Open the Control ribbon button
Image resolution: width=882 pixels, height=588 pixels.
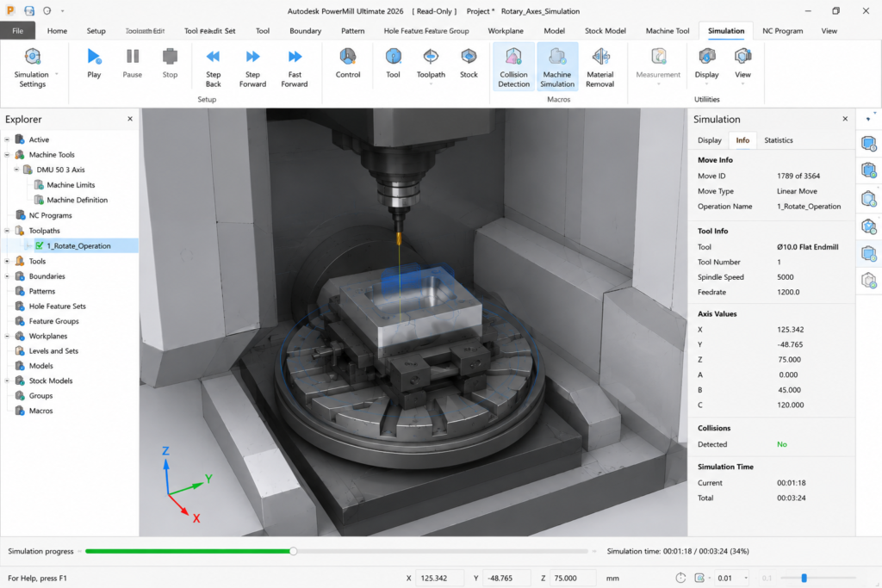click(348, 64)
